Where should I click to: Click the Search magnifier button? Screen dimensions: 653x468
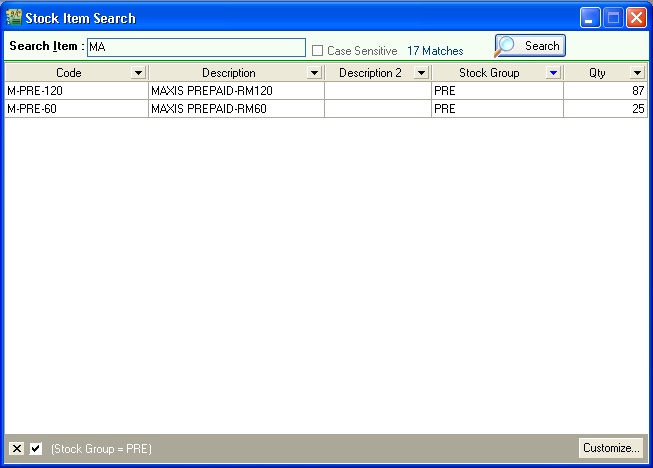tap(530, 46)
